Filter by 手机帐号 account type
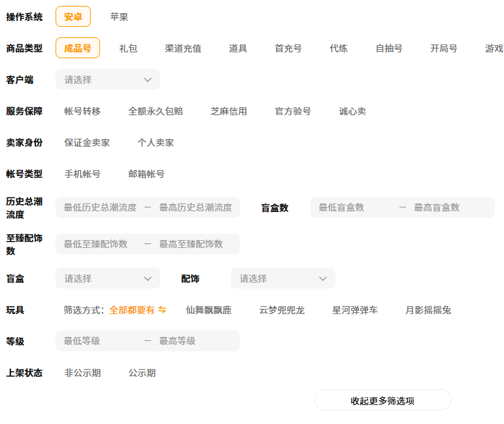Screen dimensions: 504x424 tap(82, 174)
